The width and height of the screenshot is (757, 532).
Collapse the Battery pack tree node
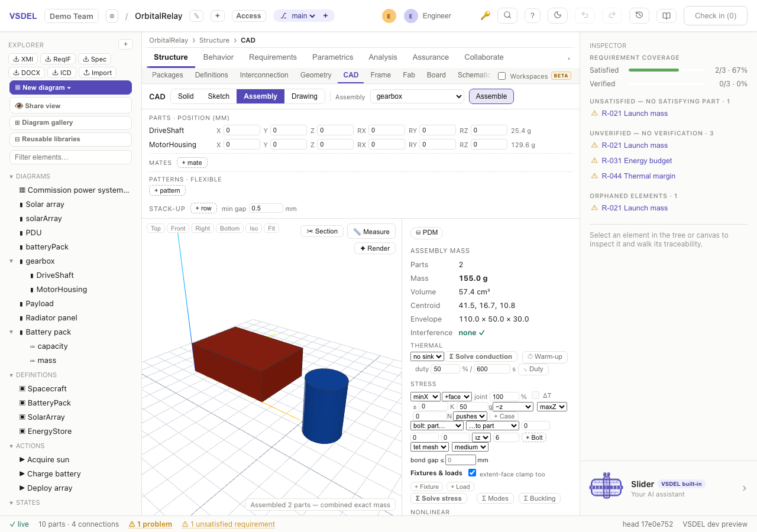(11, 332)
